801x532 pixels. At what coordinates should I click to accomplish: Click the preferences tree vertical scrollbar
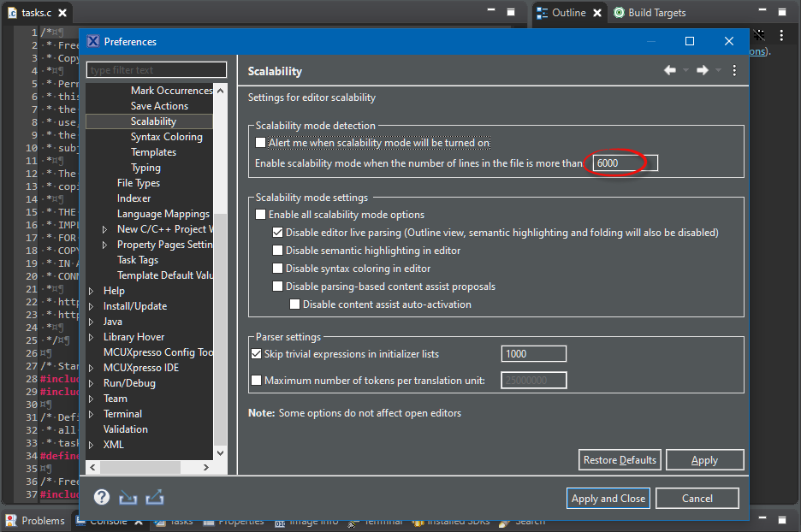220,325
